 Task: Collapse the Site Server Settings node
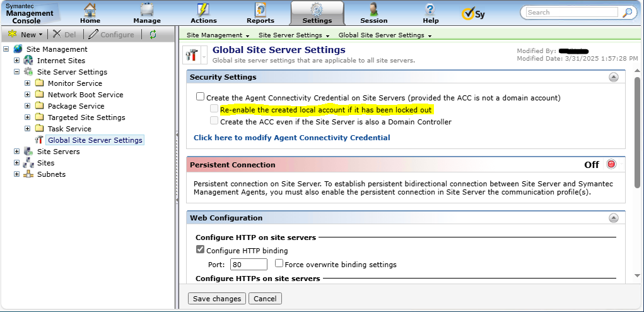click(x=16, y=71)
